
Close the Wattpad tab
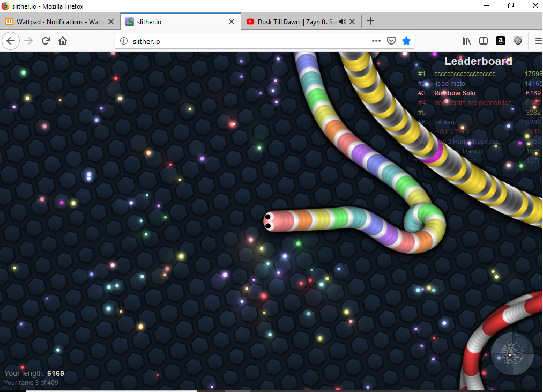tap(111, 21)
